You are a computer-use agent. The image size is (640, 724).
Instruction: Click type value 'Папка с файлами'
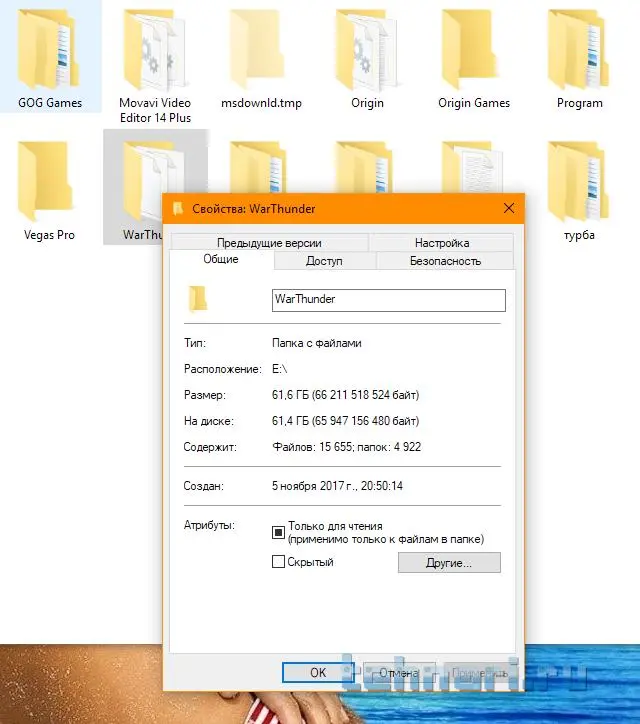317,343
